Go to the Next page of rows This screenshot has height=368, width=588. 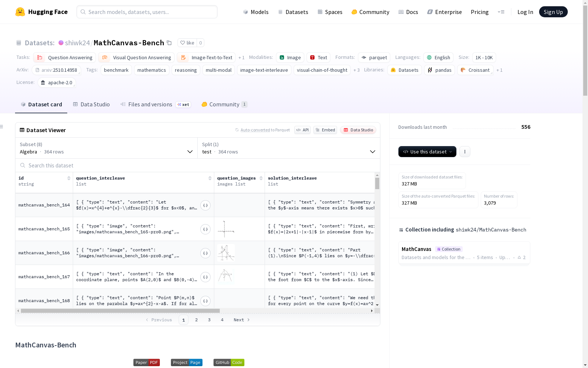242,320
